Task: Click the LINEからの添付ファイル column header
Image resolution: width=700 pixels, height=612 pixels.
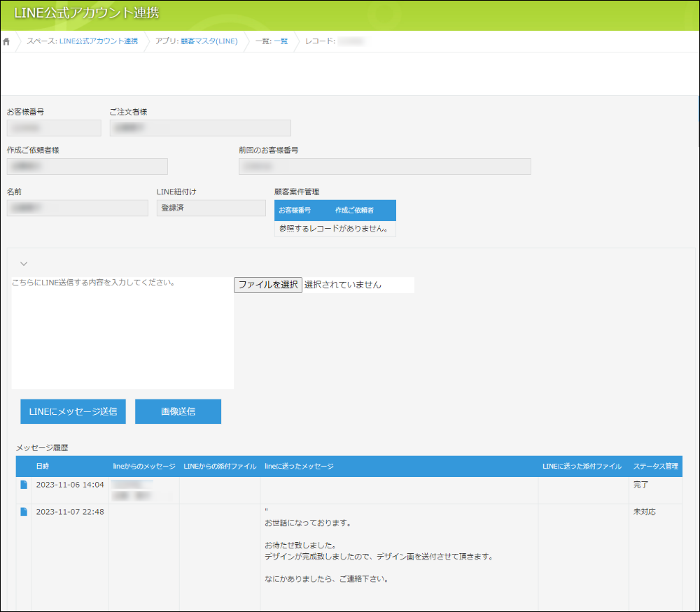Action: pyautogui.click(x=220, y=466)
